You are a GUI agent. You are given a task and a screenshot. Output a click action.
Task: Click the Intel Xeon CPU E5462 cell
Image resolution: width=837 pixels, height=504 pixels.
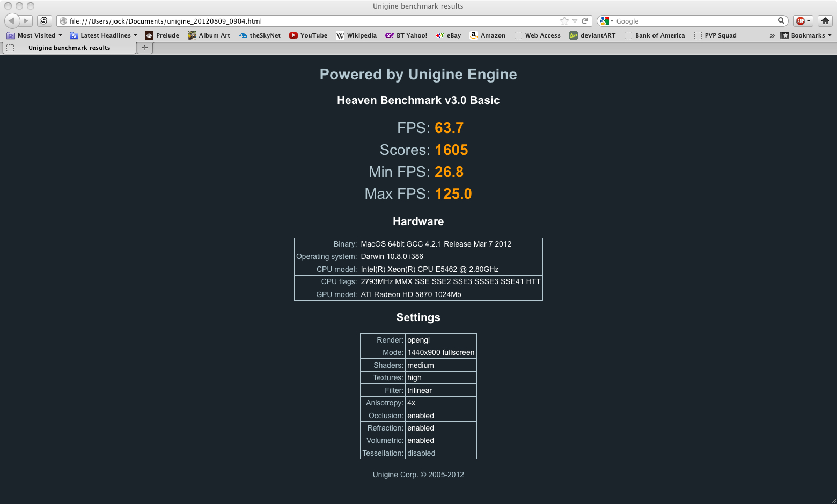coord(451,269)
